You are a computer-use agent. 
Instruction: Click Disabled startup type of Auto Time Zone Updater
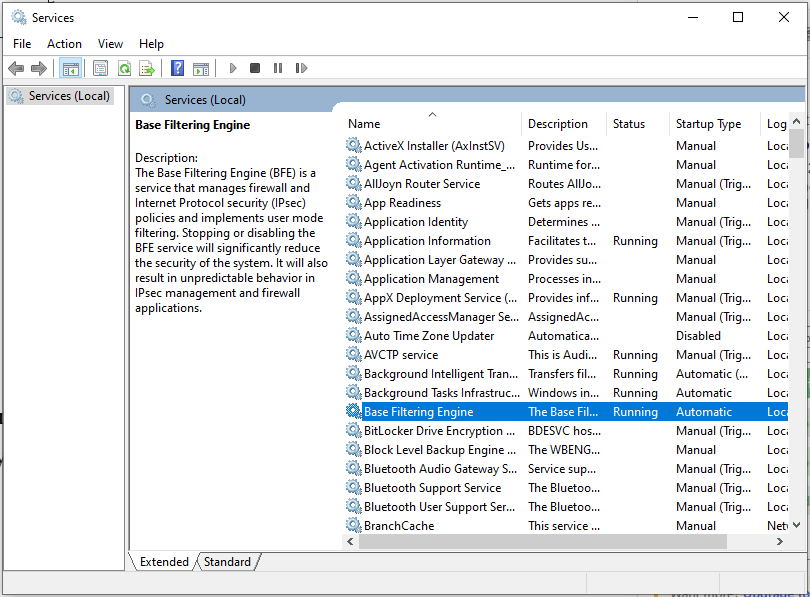pos(698,336)
